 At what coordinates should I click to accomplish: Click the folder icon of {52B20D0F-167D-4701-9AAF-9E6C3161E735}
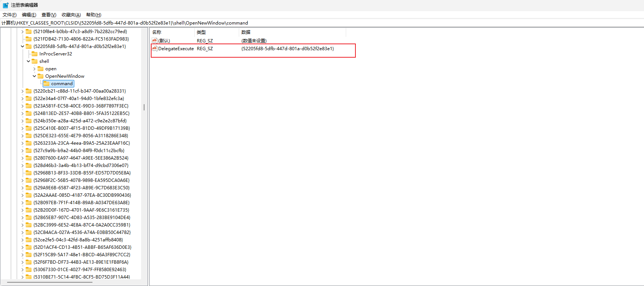point(29,210)
